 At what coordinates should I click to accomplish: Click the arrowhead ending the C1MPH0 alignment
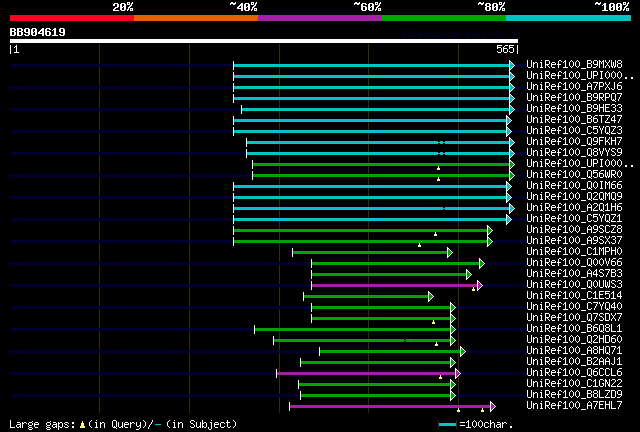click(x=450, y=252)
